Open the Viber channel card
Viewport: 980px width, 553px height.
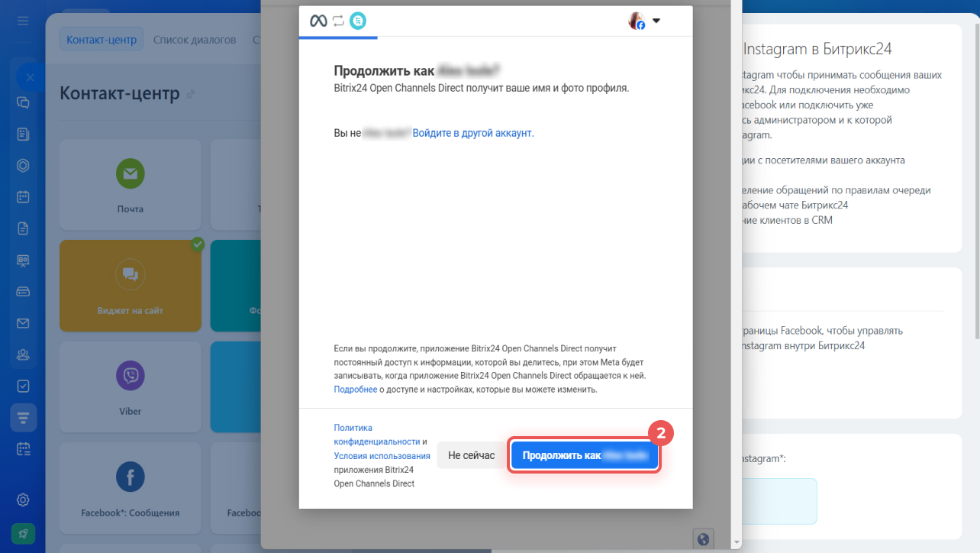(x=131, y=386)
